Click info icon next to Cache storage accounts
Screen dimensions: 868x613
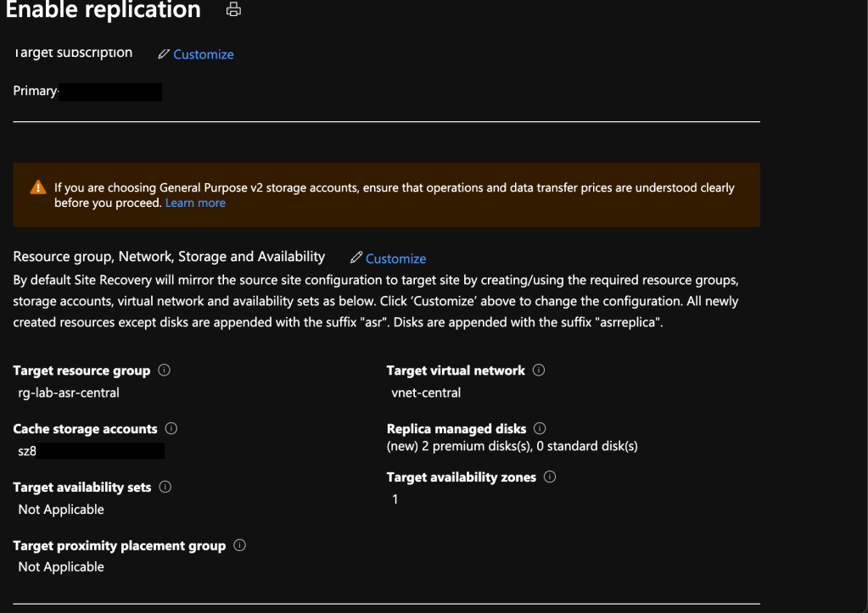coord(171,429)
